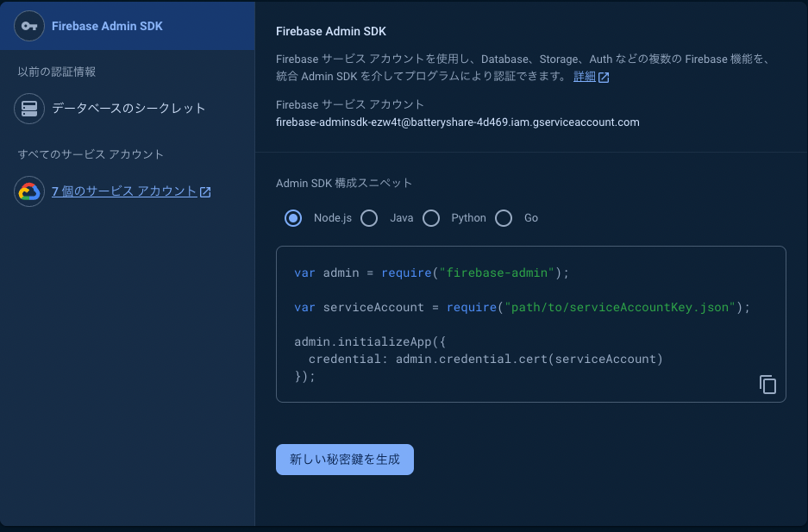Viewport: 808px width, 532px height.
Task: Click the Node.js label text
Action: tap(333, 218)
